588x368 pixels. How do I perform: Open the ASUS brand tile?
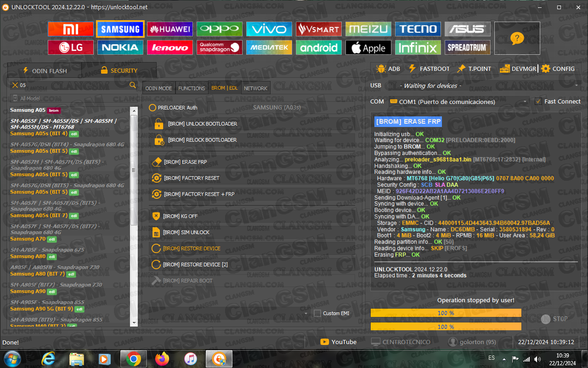(x=468, y=29)
